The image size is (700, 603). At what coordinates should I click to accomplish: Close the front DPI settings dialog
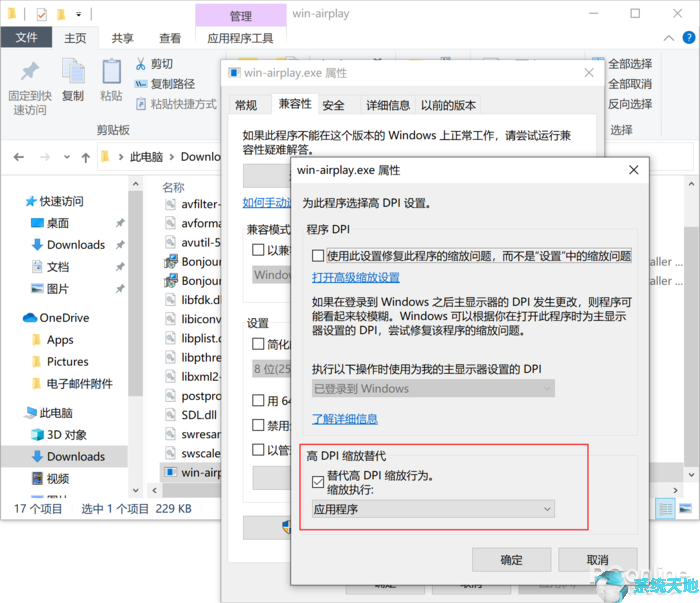tap(633, 170)
